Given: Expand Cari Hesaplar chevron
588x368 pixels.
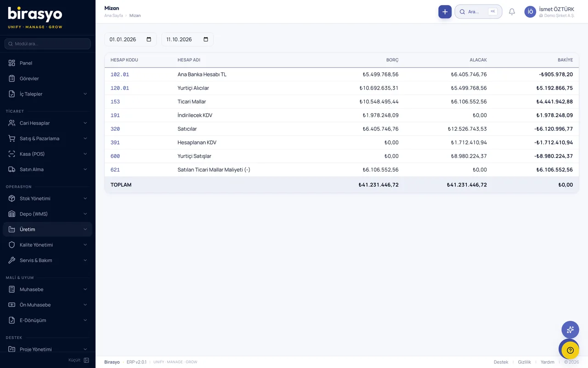Looking at the screenshot, I should (85, 123).
